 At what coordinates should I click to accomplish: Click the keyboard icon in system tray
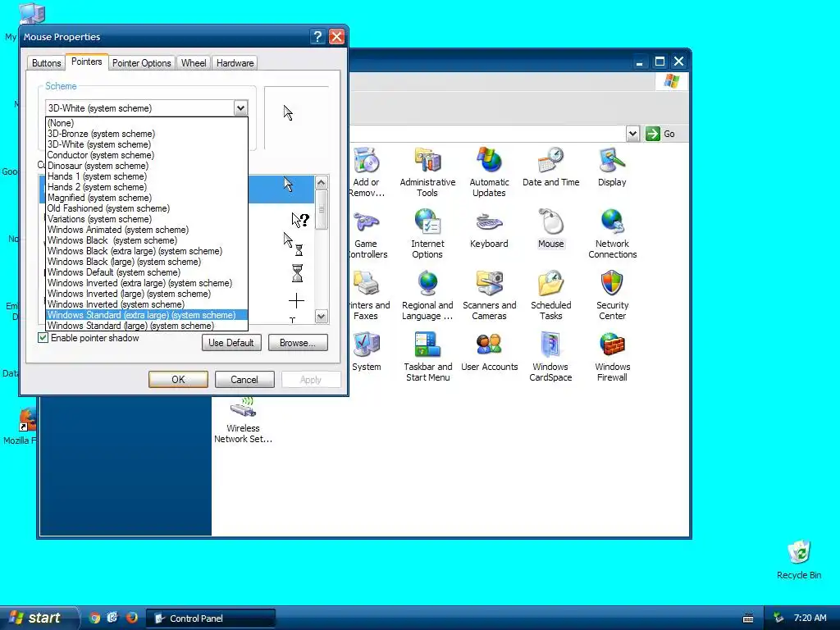pyautogui.click(x=748, y=619)
